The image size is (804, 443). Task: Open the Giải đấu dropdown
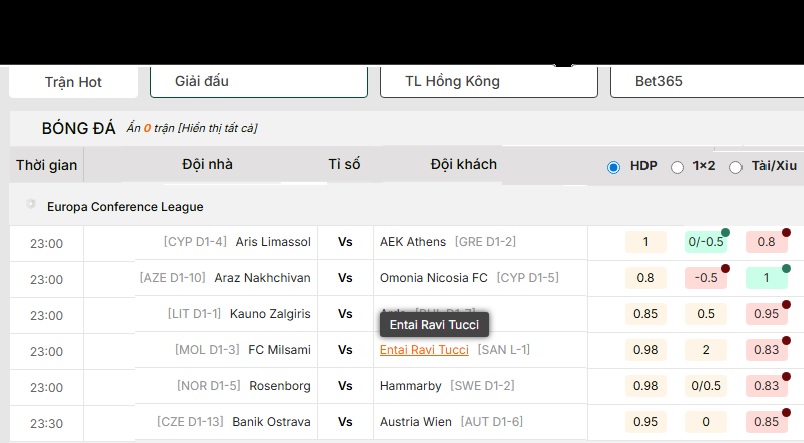pos(258,81)
